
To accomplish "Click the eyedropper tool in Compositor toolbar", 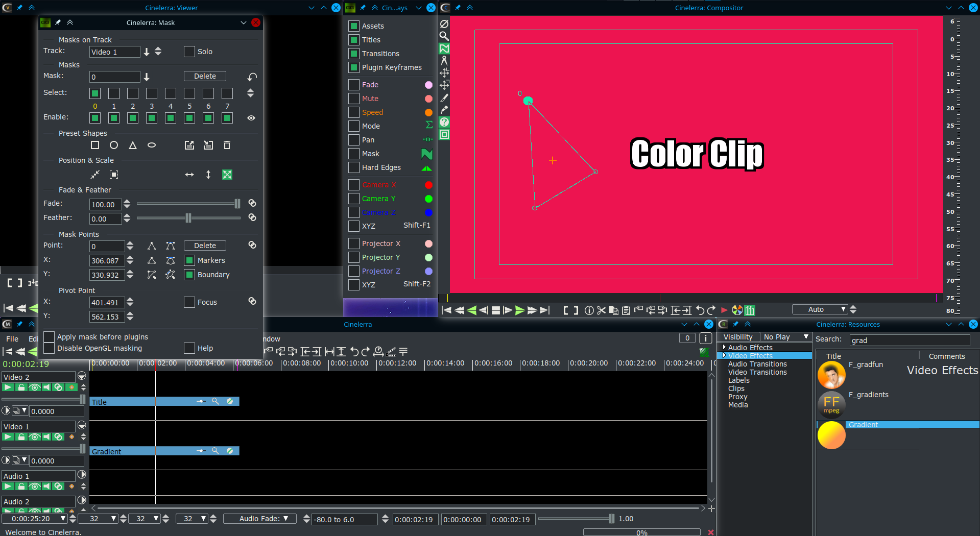I will click(444, 110).
